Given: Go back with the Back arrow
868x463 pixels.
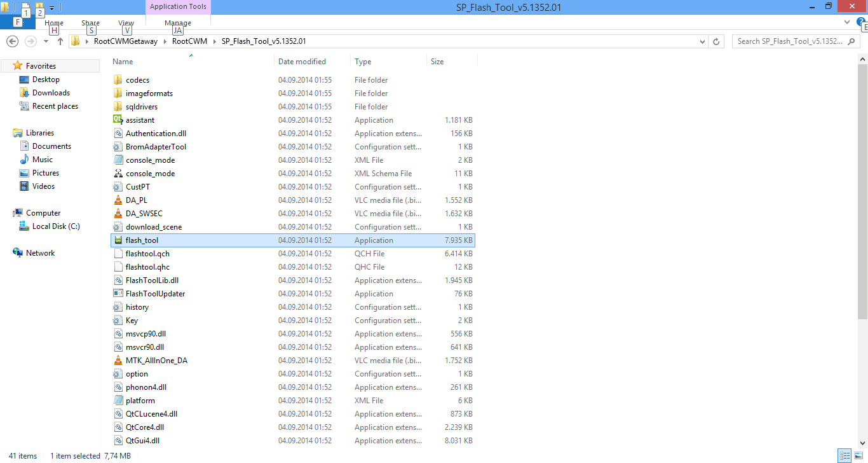Looking at the screenshot, I should point(12,41).
